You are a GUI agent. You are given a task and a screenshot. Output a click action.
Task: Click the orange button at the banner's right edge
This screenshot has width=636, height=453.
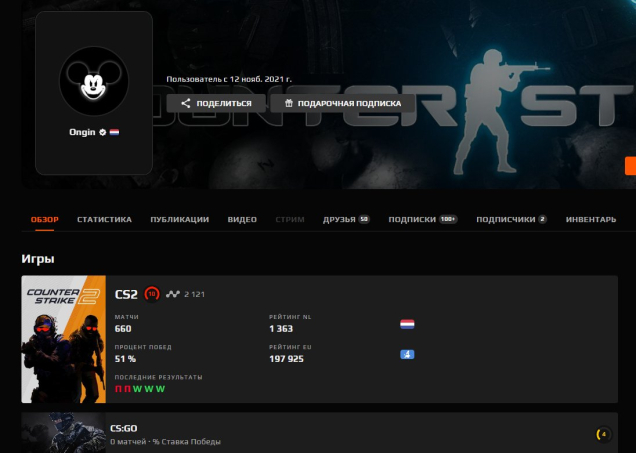(x=630, y=166)
